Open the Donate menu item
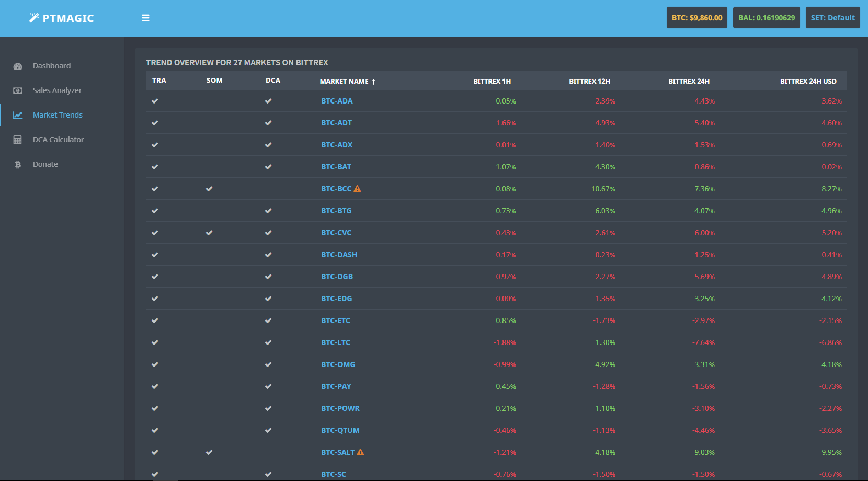This screenshot has width=868, height=481. pyautogui.click(x=45, y=164)
